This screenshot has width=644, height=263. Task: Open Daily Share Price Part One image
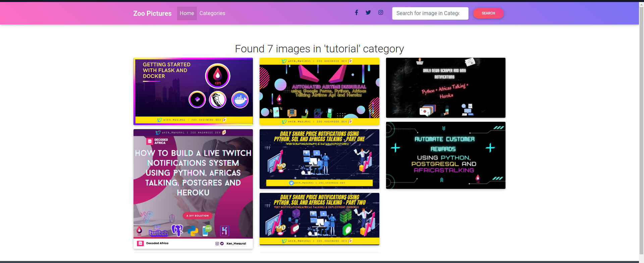tap(319, 159)
